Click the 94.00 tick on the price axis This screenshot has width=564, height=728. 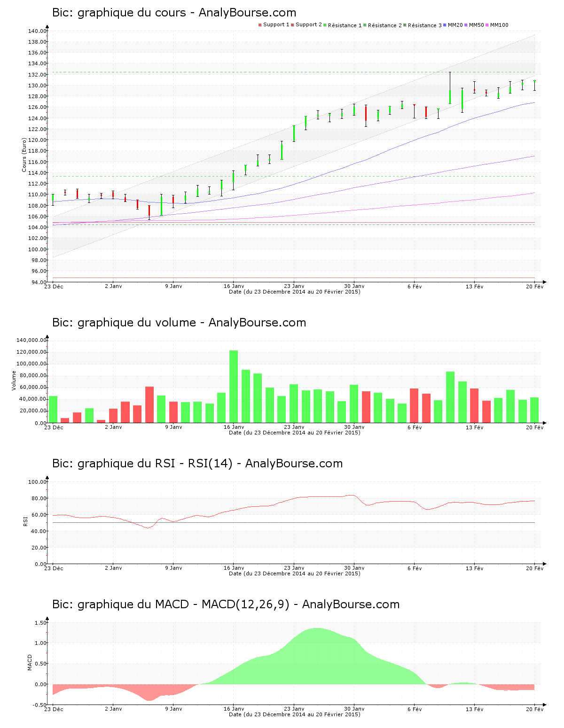click(x=39, y=282)
